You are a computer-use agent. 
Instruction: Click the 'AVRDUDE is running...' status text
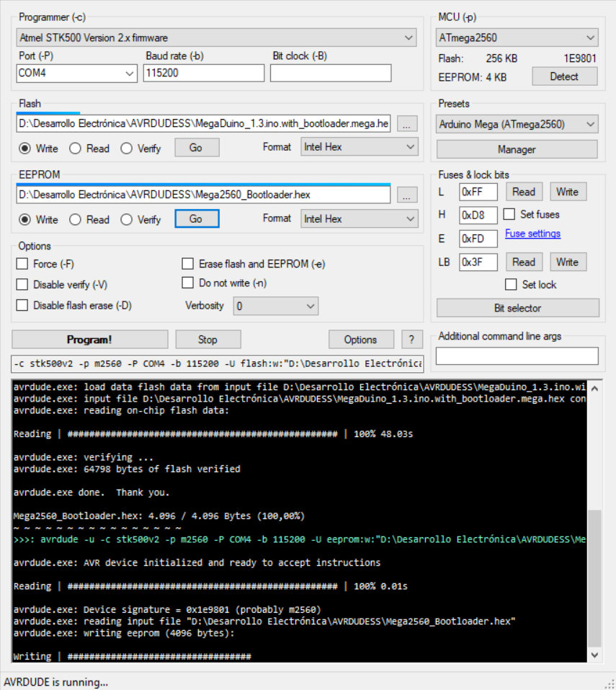[56, 682]
